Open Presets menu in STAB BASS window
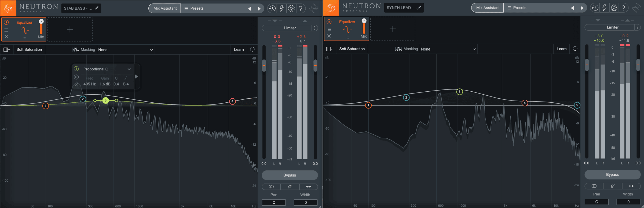The width and height of the screenshot is (644, 208). (x=194, y=8)
